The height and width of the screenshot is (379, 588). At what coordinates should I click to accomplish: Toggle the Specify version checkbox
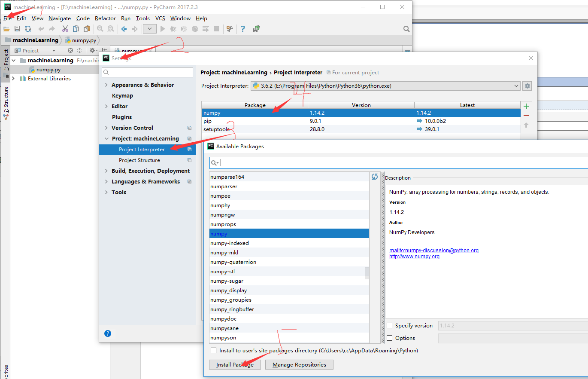click(x=390, y=326)
